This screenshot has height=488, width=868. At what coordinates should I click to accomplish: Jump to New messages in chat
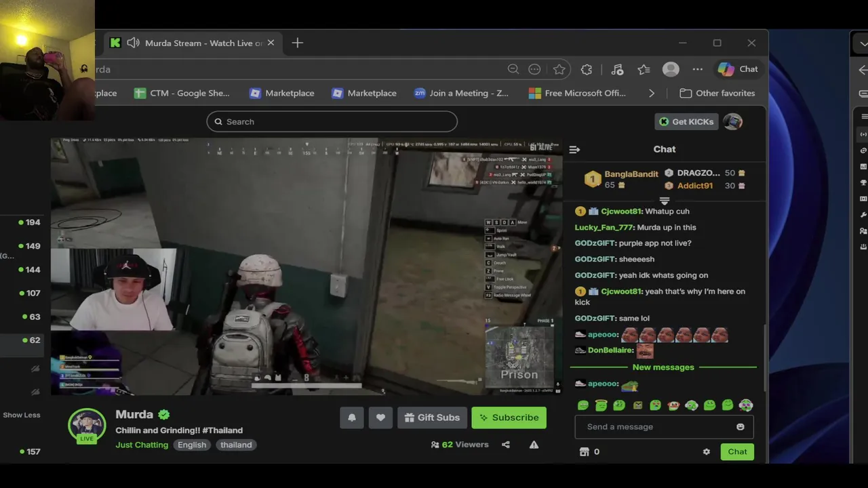(x=663, y=367)
